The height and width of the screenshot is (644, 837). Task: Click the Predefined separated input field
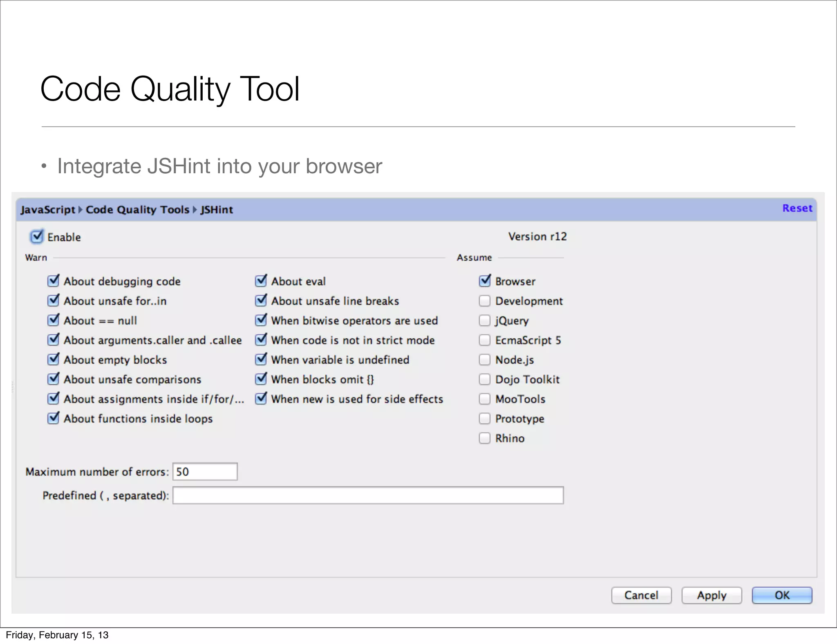368,495
